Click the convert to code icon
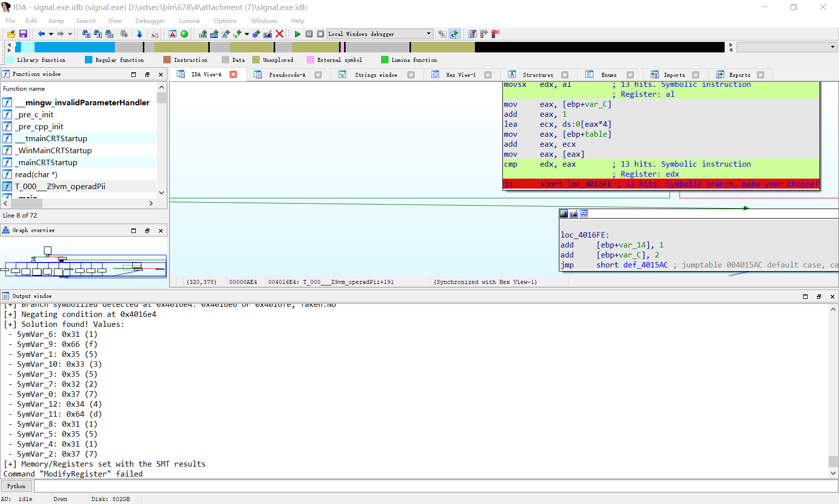This screenshot has width=839, height=504. tap(203, 34)
